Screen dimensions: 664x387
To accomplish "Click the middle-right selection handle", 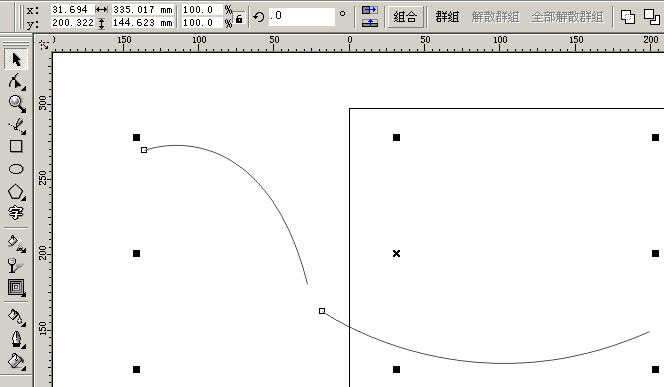I will [656, 254].
